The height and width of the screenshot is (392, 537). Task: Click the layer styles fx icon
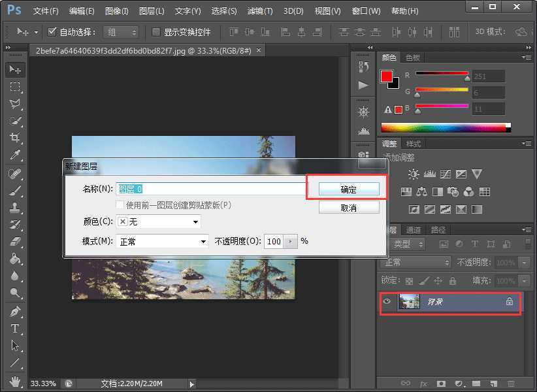click(x=423, y=384)
